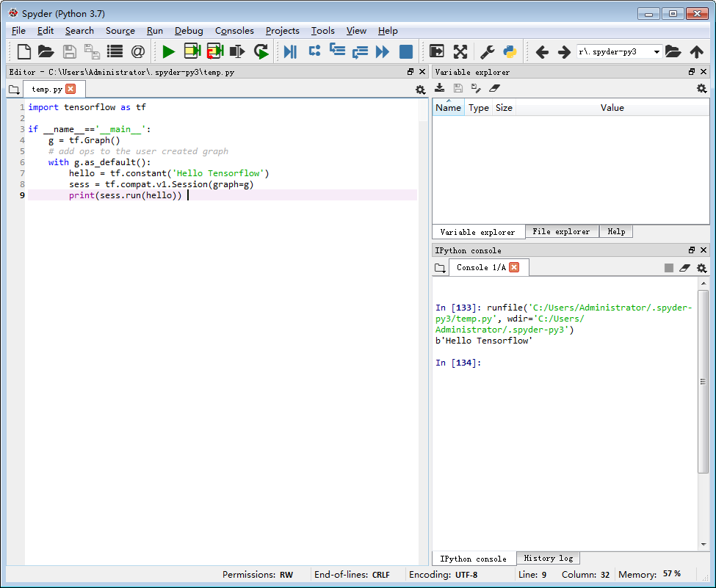Open Editor pane options gear
This screenshot has width=716, height=588.
pos(421,90)
